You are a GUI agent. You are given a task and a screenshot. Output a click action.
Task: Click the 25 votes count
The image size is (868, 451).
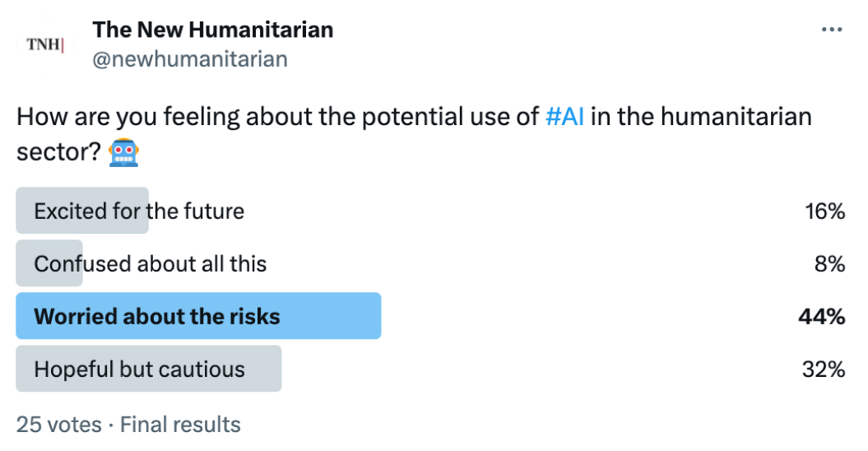point(58,425)
